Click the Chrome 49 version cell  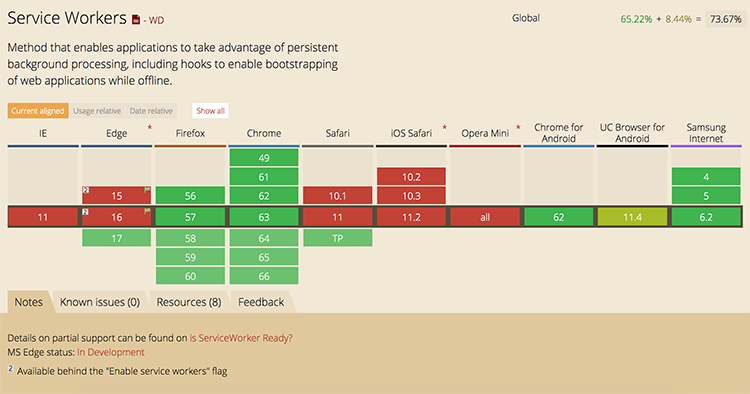[264, 158]
